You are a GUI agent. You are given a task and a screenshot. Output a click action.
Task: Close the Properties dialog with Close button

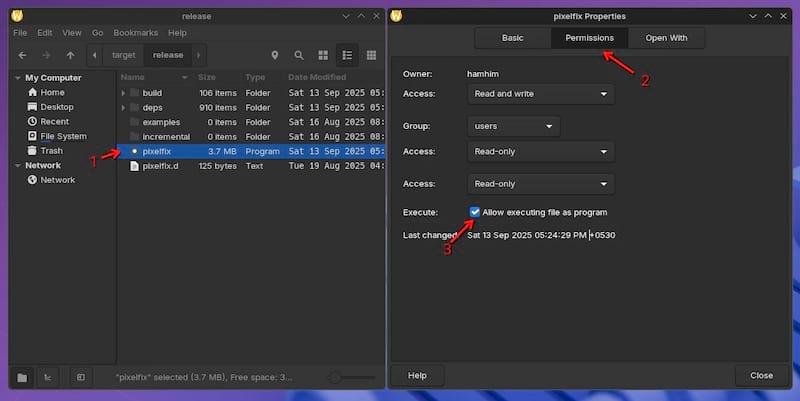(x=761, y=375)
